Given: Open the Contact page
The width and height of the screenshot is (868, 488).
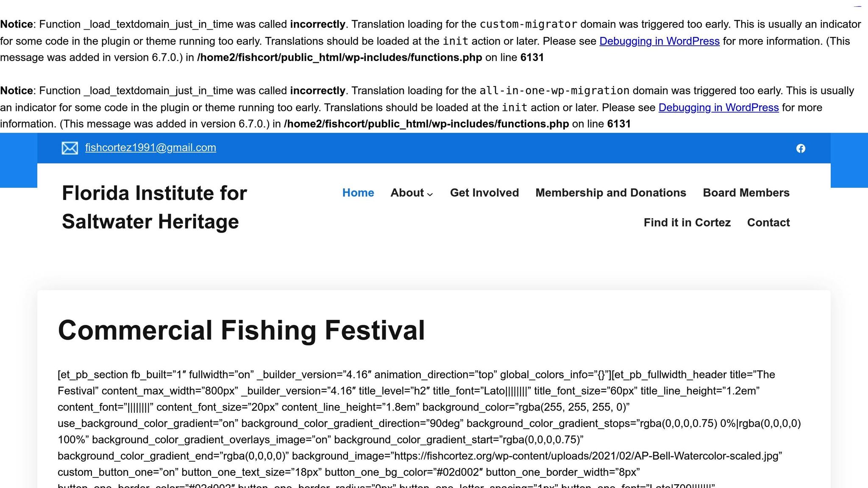Looking at the screenshot, I should click(768, 222).
